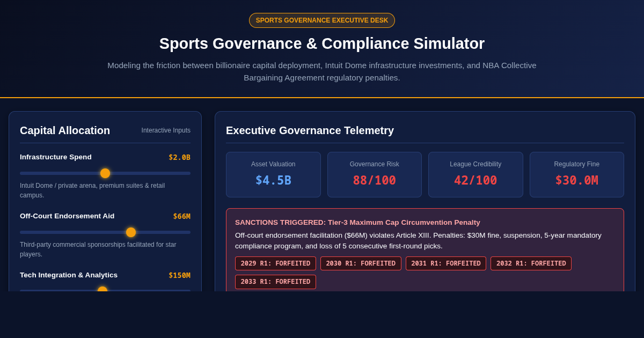Select the League Credibility metric card

tap(475, 174)
